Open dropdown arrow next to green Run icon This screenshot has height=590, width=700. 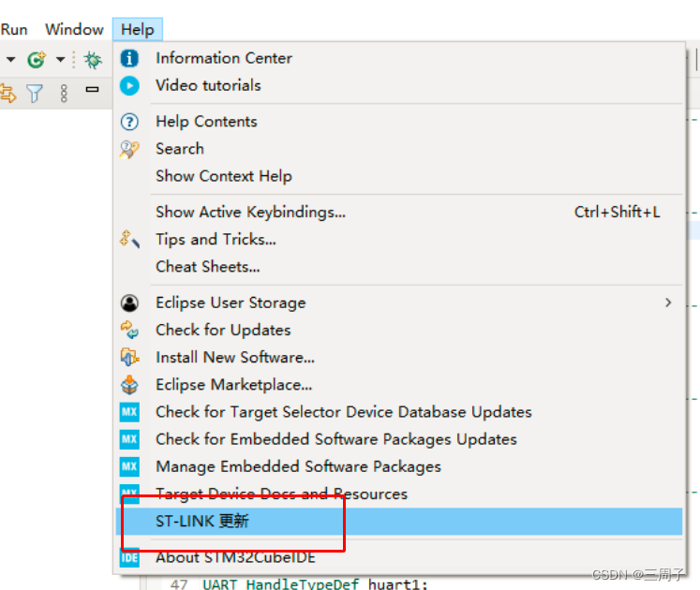(x=60, y=59)
